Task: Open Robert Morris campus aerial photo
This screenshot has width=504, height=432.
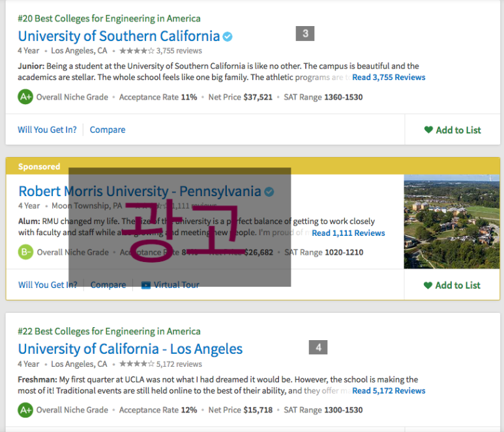Action: (x=452, y=222)
